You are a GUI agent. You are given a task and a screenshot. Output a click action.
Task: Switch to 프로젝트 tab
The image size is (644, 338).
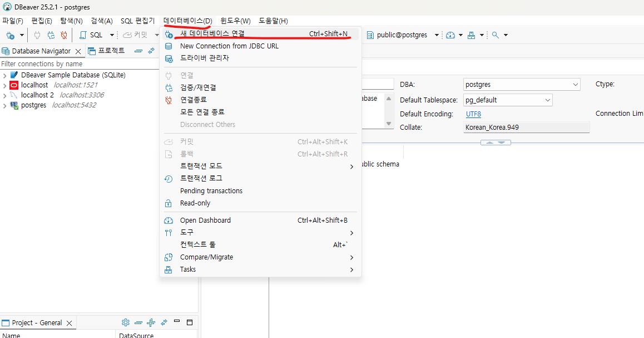pyautogui.click(x=106, y=51)
